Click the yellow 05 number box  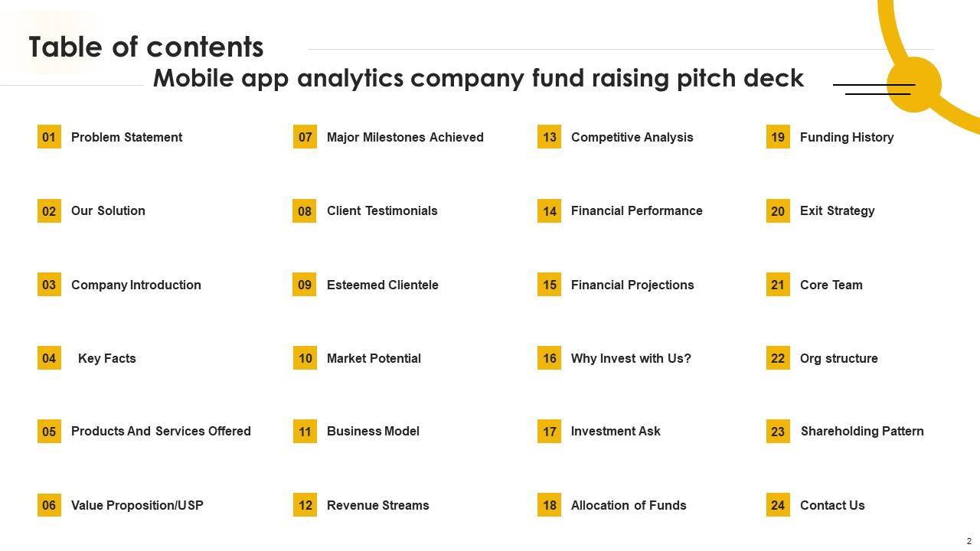pos(49,432)
